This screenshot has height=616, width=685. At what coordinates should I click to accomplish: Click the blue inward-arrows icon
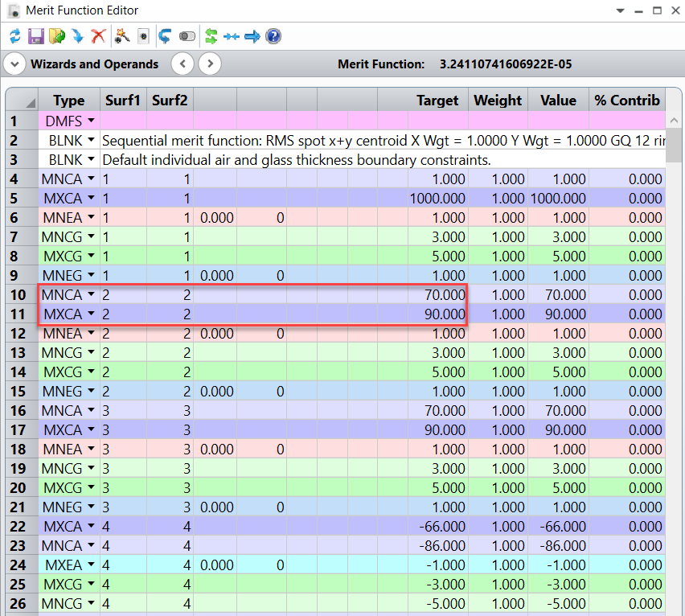232,37
